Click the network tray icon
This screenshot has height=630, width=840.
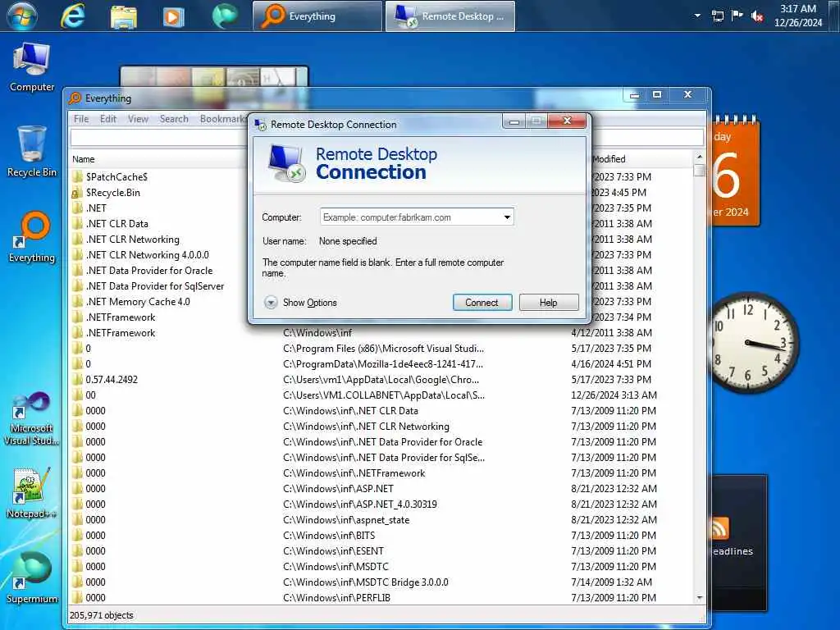coord(717,16)
